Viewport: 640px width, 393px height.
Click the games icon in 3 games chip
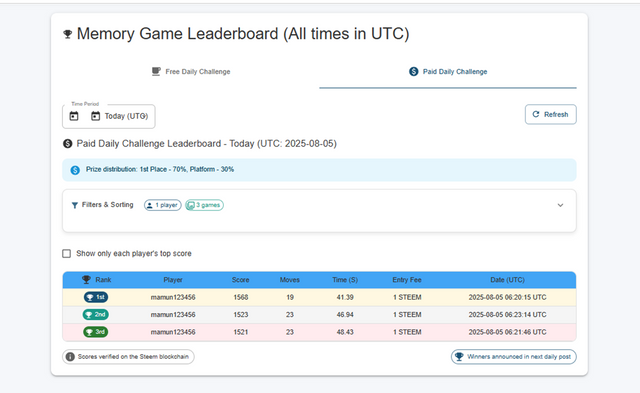click(191, 205)
